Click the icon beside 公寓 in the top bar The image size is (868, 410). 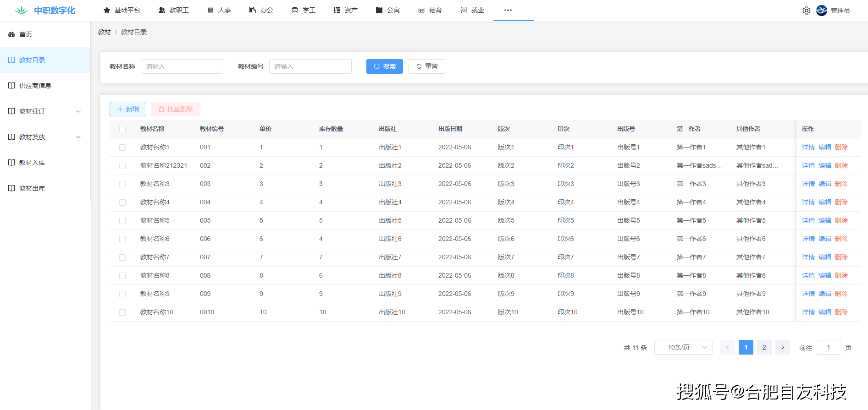point(379,10)
